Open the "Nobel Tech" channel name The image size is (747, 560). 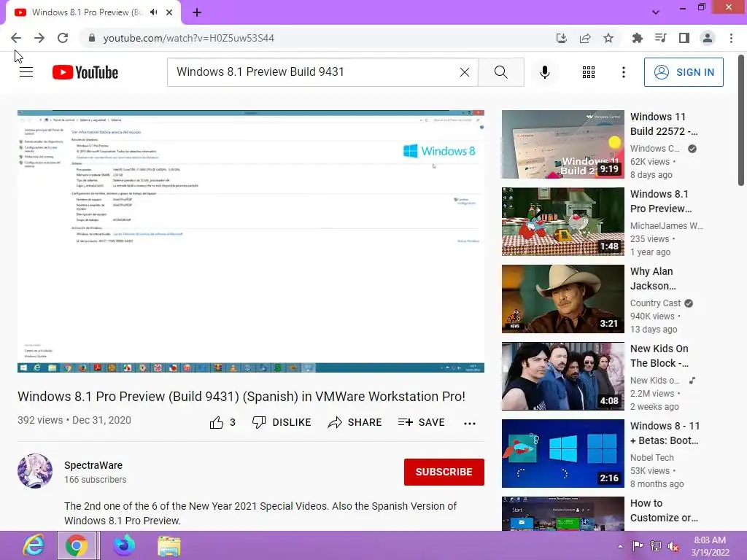pyautogui.click(x=651, y=458)
